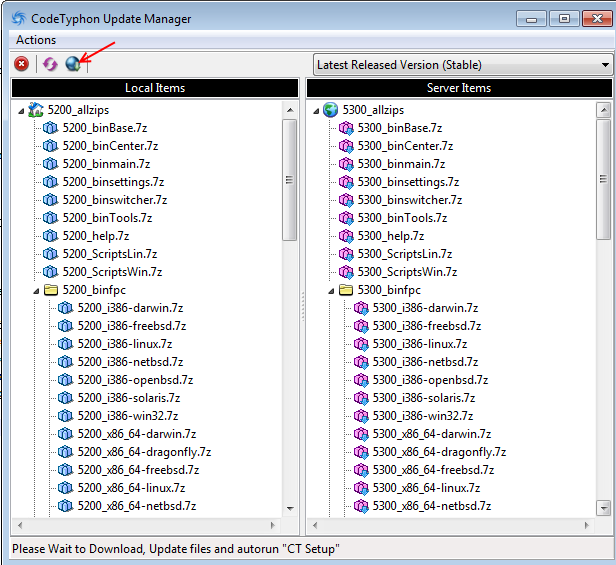
Task: Click the Local Items column header
Action: [x=155, y=88]
